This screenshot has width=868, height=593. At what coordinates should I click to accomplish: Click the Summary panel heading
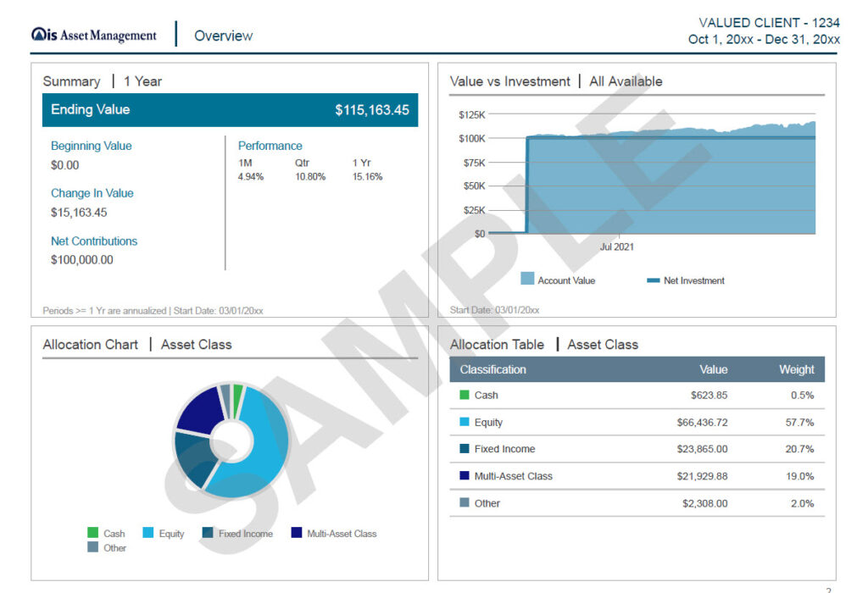point(71,81)
